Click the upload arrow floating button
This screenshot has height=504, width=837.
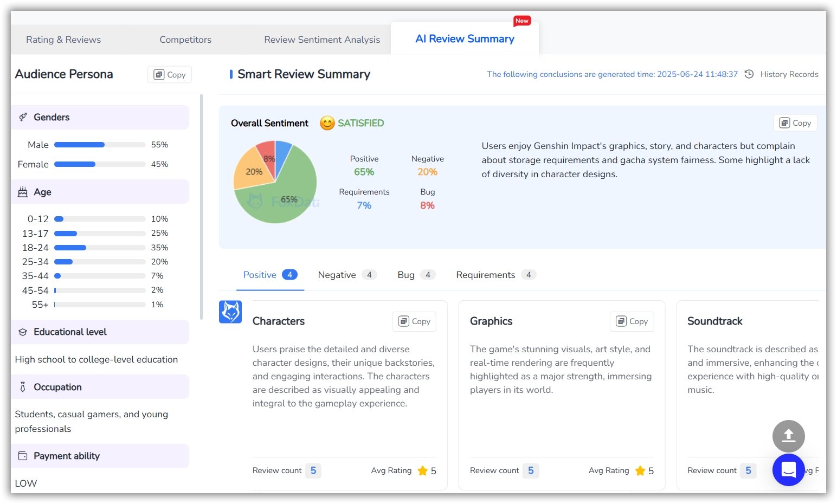(x=788, y=436)
